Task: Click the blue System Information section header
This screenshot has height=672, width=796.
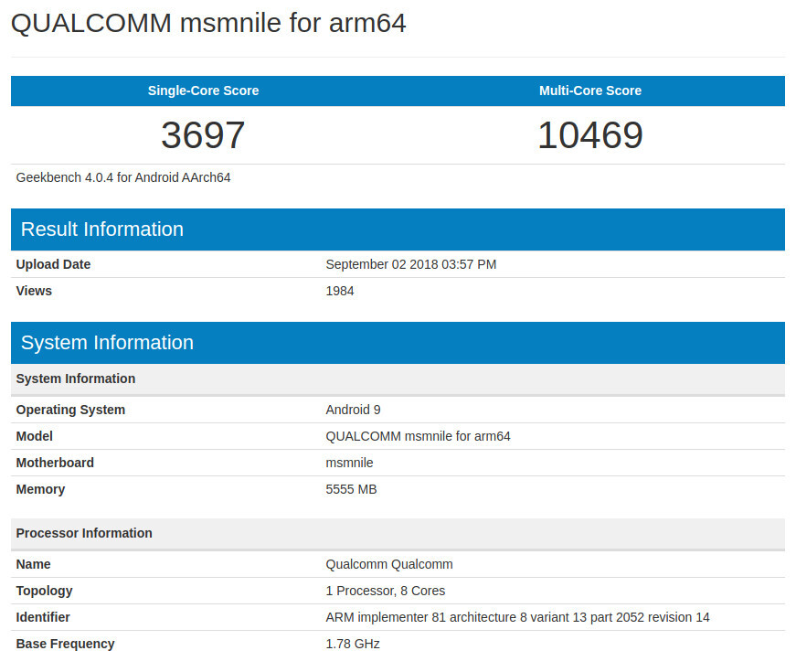Action: pyautogui.click(x=107, y=343)
